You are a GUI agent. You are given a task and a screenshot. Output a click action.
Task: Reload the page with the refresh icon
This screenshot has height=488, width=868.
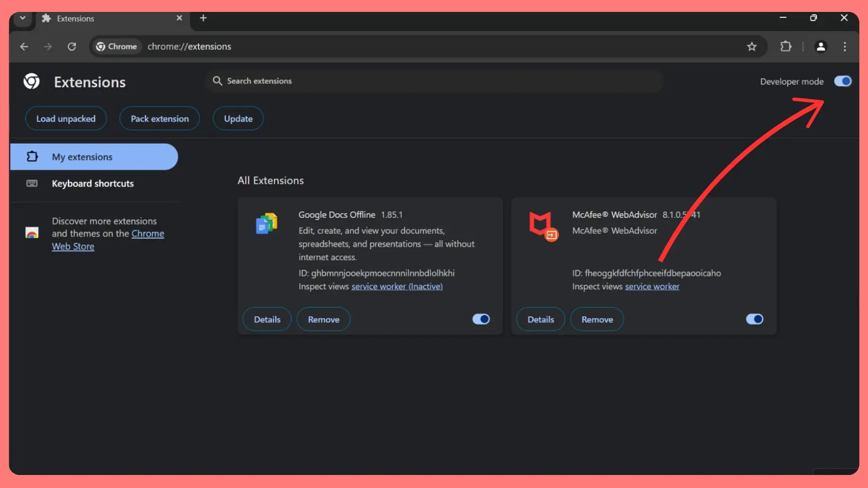point(72,47)
